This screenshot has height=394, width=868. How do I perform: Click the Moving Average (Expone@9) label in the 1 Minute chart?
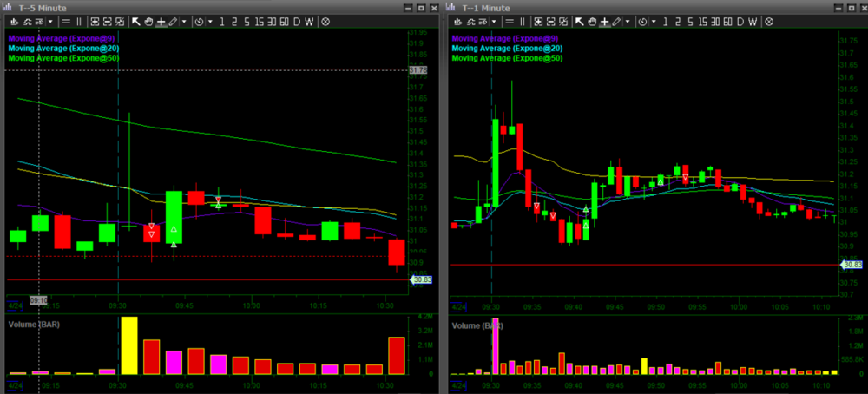pyautogui.click(x=505, y=38)
